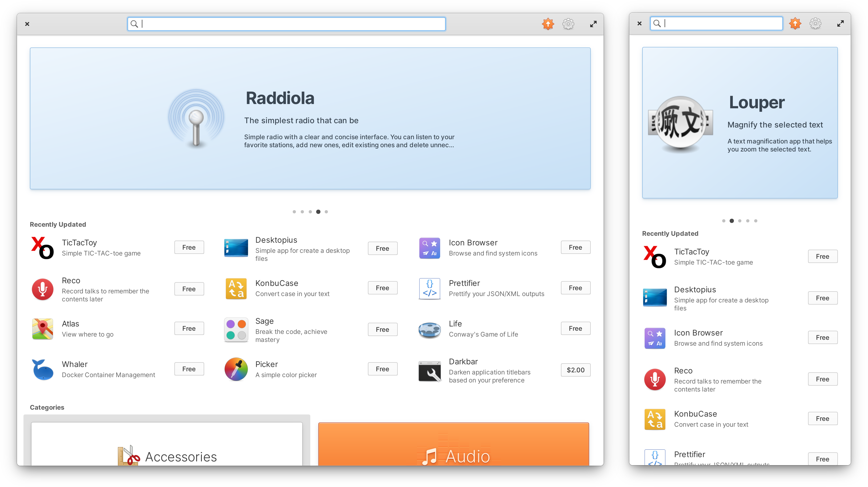Click the Life game tin icon

pos(429,328)
